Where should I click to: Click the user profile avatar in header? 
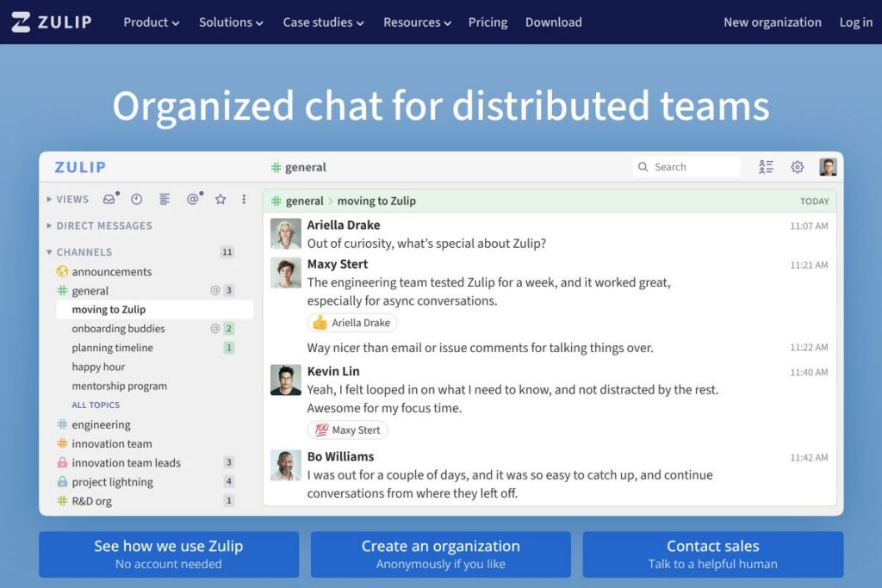pyautogui.click(x=828, y=167)
